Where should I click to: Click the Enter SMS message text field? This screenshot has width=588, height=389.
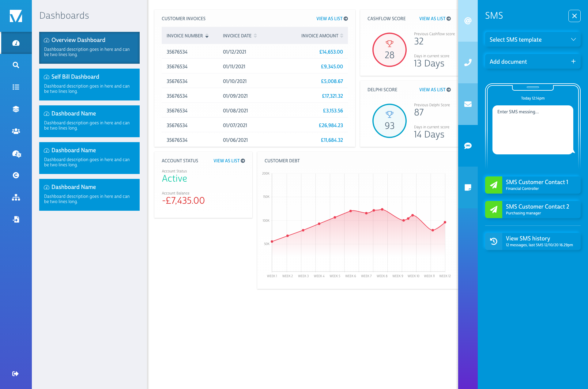coord(532,130)
